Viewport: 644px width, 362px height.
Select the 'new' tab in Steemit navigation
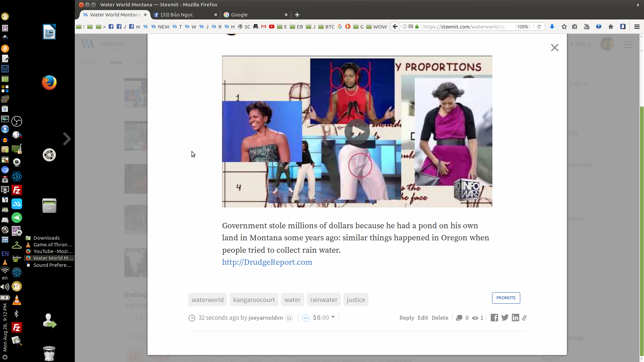(116, 62)
